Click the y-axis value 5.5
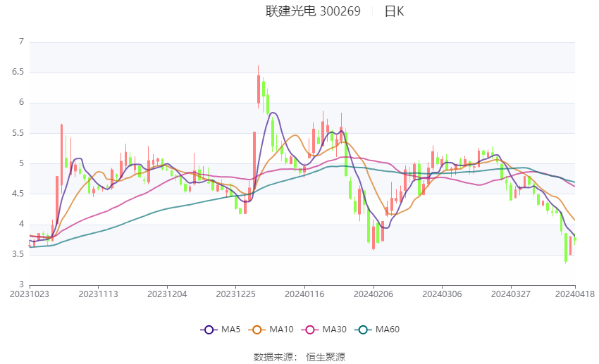The image size is (599, 364). [18, 133]
